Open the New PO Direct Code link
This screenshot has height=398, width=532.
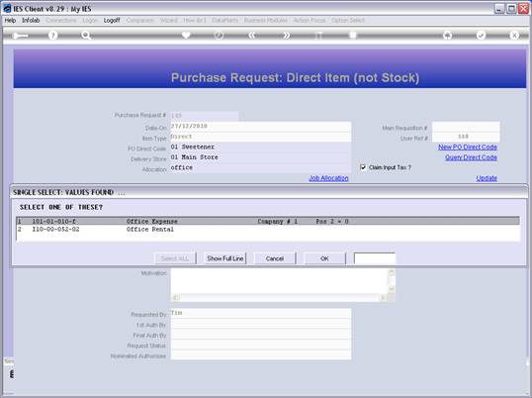(x=468, y=148)
